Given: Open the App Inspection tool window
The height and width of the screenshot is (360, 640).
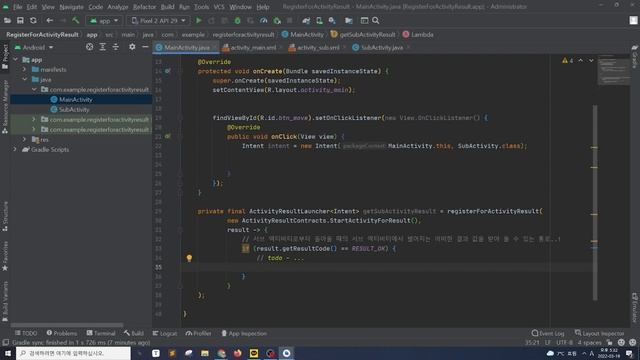Looking at the screenshot, I should (244, 333).
